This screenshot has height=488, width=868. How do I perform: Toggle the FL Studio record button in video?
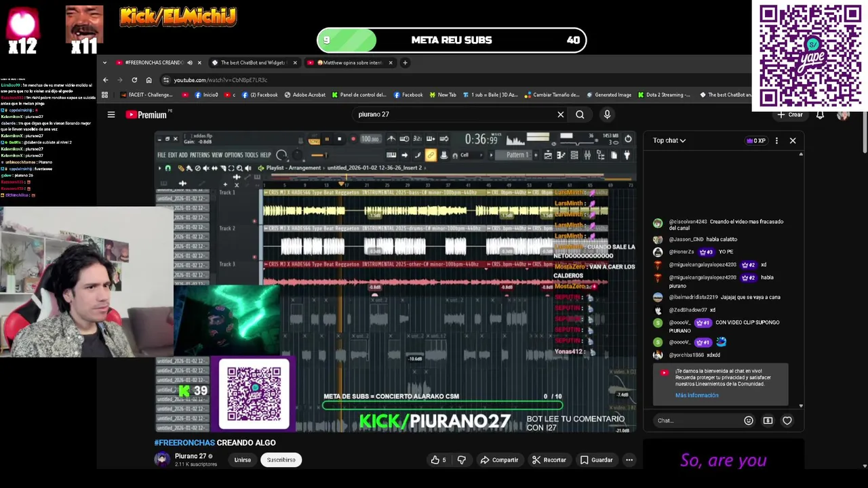[x=353, y=139]
